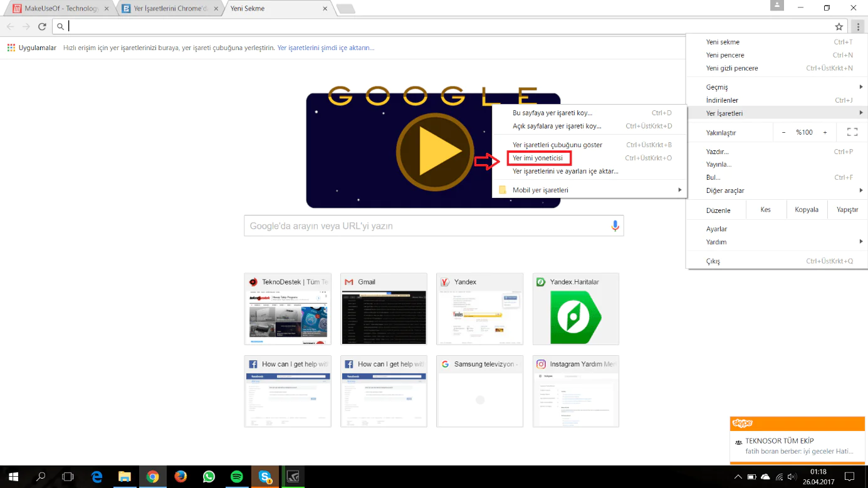This screenshot has height=488, width=868.
Task: Open Firefox from the taskbar
Action: click(x=180, y=477)
